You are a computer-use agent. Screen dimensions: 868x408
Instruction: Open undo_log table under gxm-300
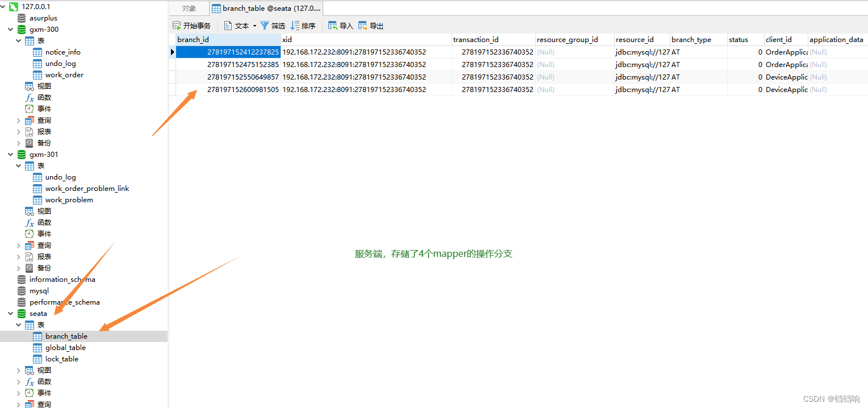pyautogui.click(x=60, y=64)
